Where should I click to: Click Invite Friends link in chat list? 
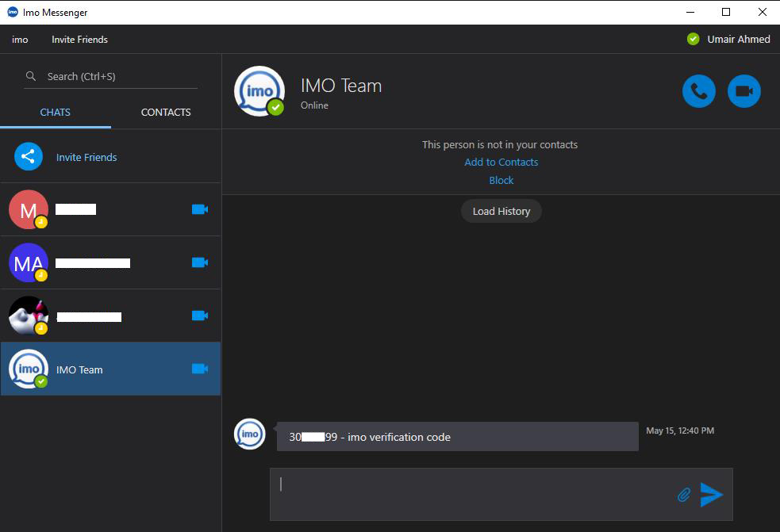(x=86, y=157)
